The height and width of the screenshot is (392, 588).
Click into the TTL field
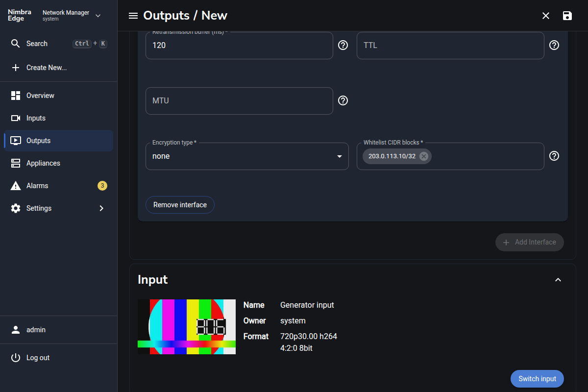(x=450, y=46)
